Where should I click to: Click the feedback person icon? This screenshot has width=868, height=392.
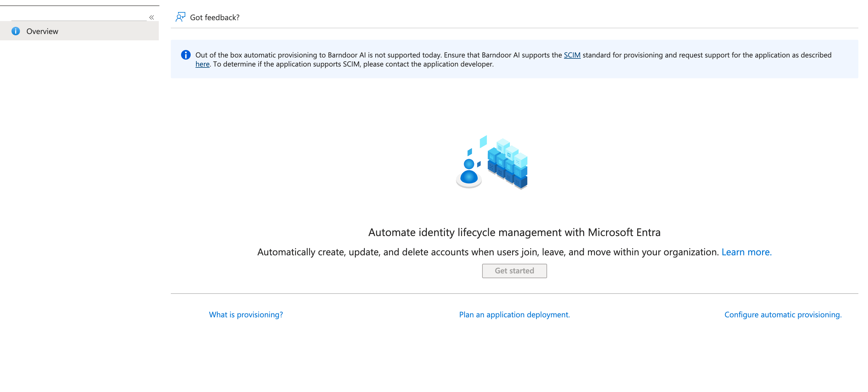[180, 17]
